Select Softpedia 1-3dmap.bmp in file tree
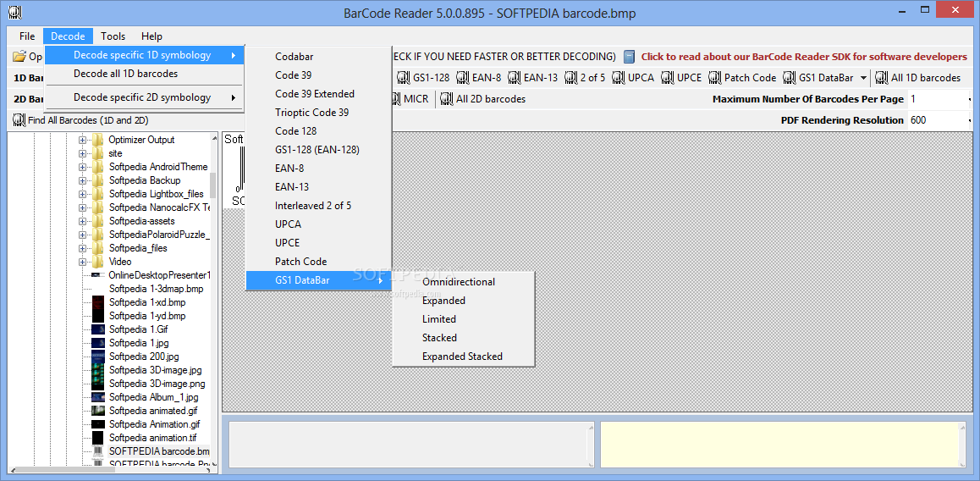 157,289
